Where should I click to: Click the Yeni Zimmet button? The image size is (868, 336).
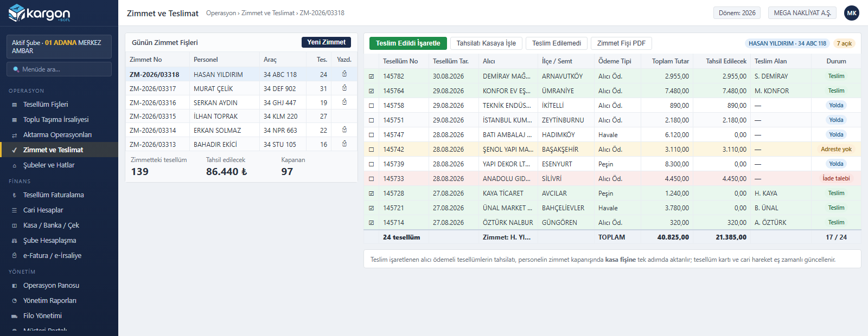coord(326,42)
